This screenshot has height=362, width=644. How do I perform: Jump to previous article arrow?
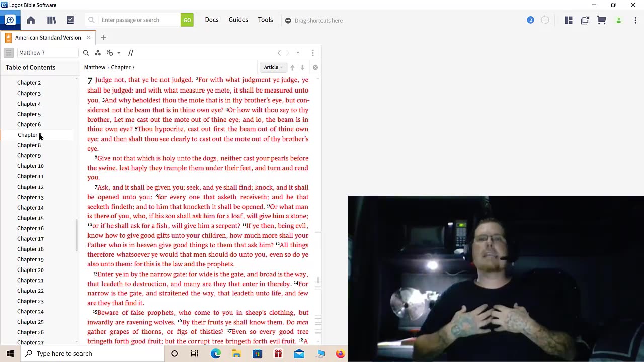click(x=292, y=67)
